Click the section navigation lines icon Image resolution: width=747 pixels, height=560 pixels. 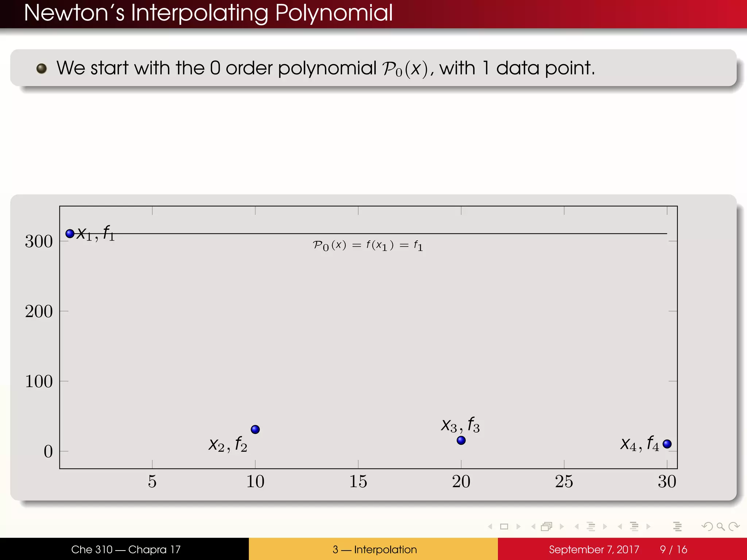(x=634, y=526)
